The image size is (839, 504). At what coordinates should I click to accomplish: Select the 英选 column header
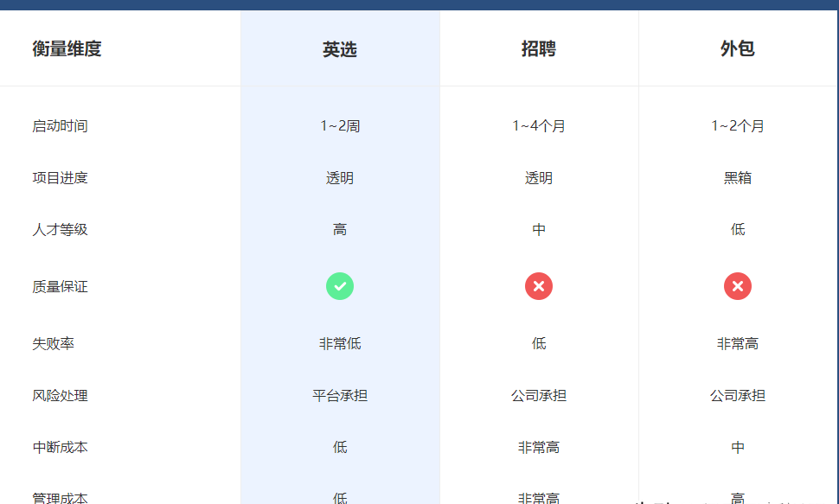click(340, 48)
